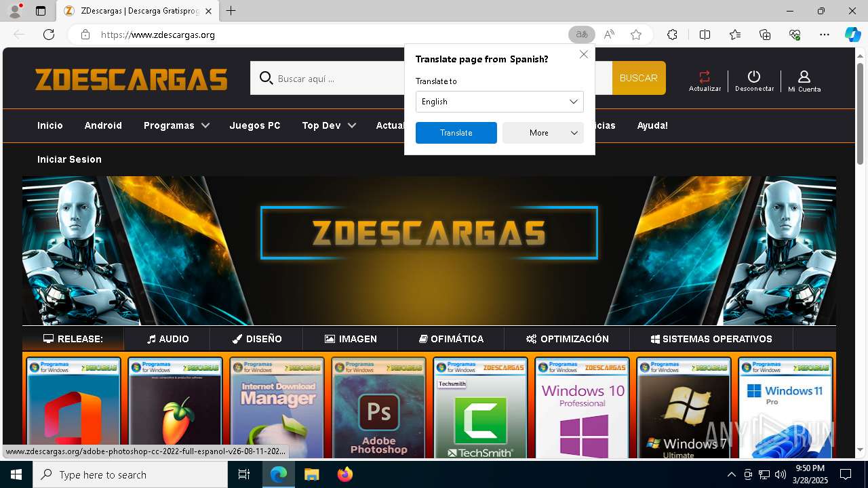Viewport: 868px width, 488px height.
Task: Close the translate popup
Action: (584, 54)
